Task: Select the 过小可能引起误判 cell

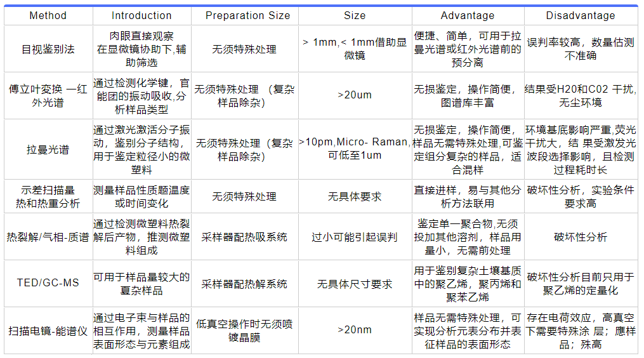Action: tap(355, 237)
